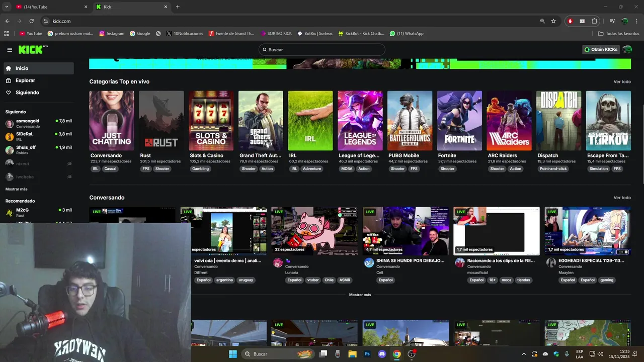Open SiDeRaL's channel in sidebar
The height and width of the screenshot is (362, 644).
[x=39, y=137]
